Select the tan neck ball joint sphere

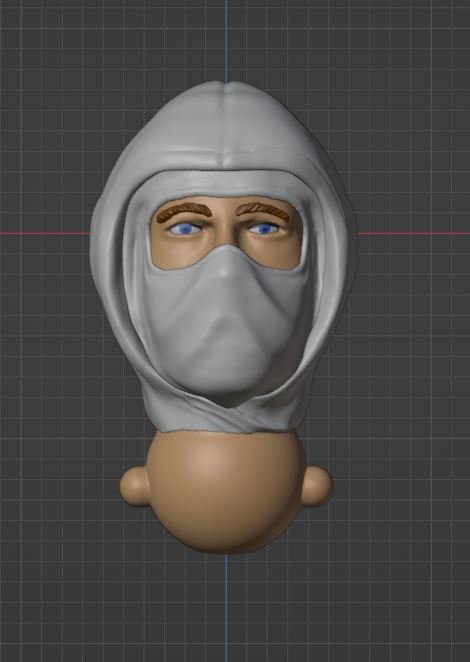coord(226,492)
